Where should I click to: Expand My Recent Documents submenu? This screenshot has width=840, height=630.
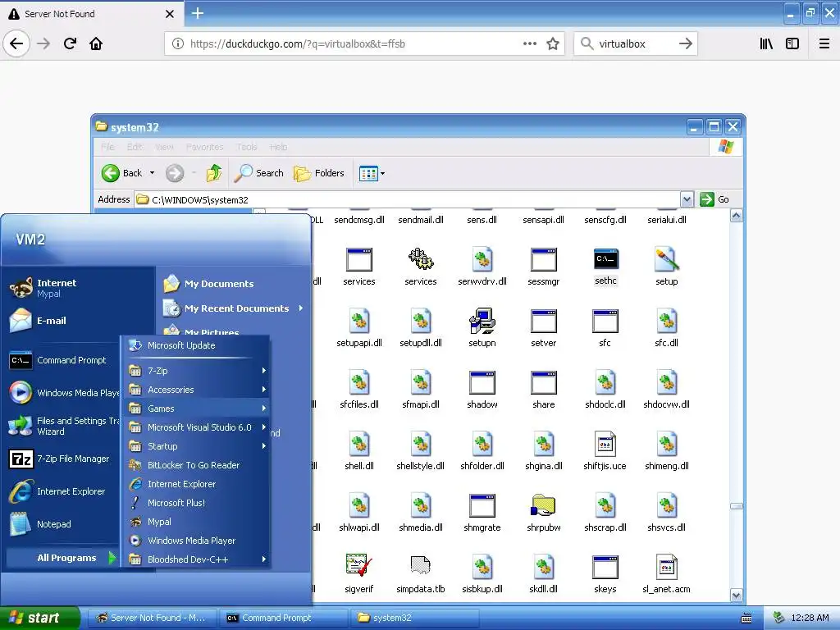pos(233,308)
